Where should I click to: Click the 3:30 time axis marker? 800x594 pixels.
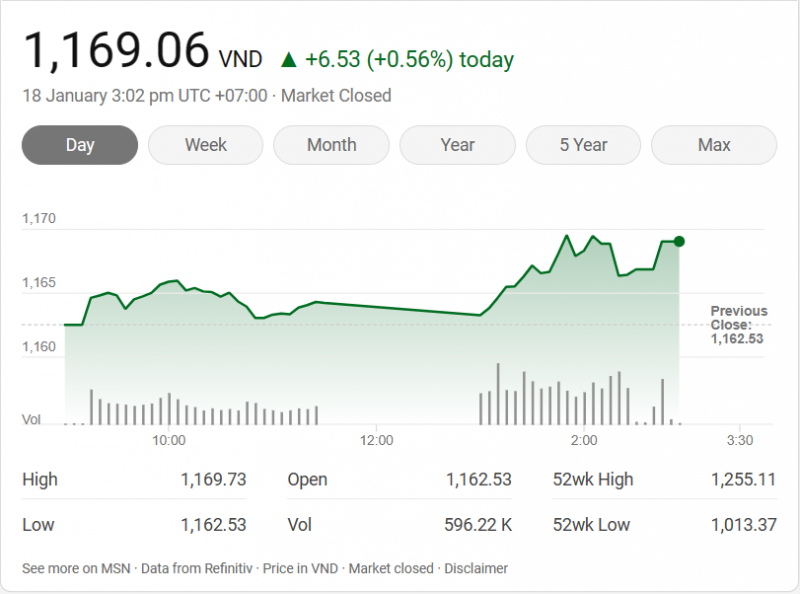tap(739, 440)
